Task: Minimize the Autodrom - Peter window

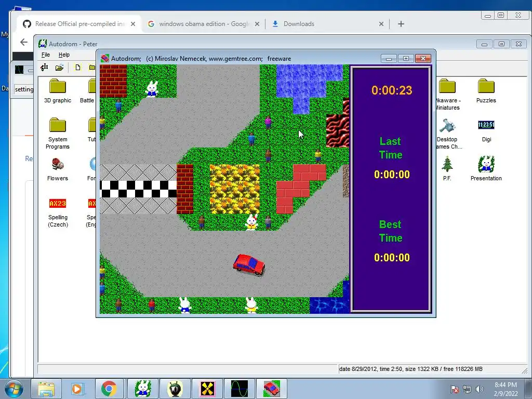Action: click(484, 44)
